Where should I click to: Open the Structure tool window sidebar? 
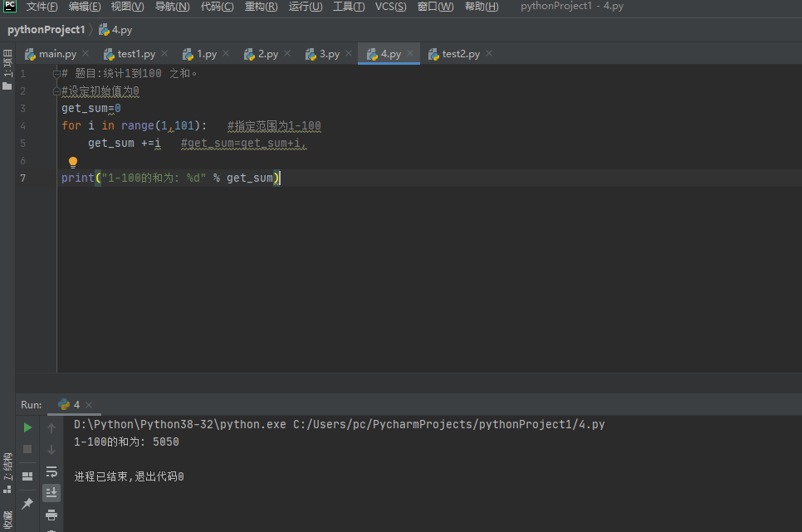click(x=7, y=473)
